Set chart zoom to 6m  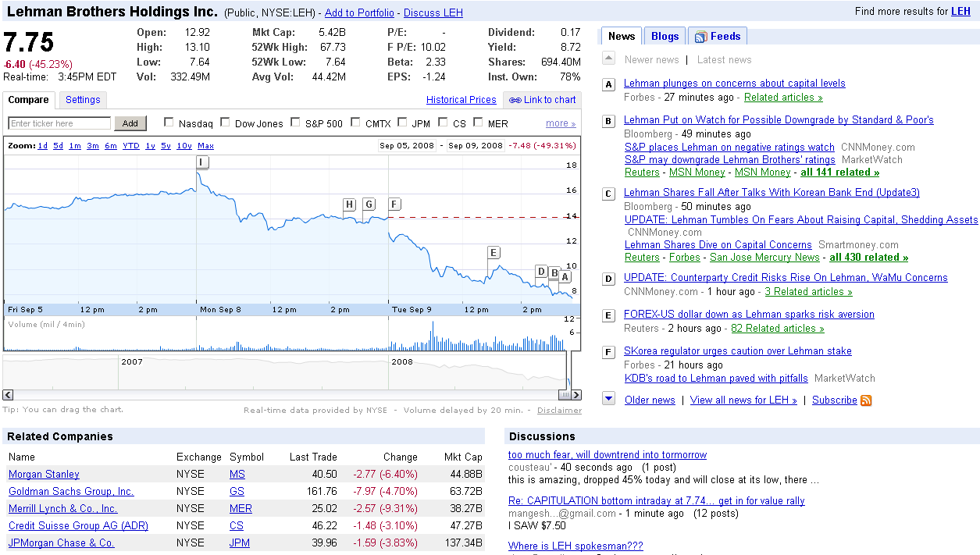click(111, 146)
